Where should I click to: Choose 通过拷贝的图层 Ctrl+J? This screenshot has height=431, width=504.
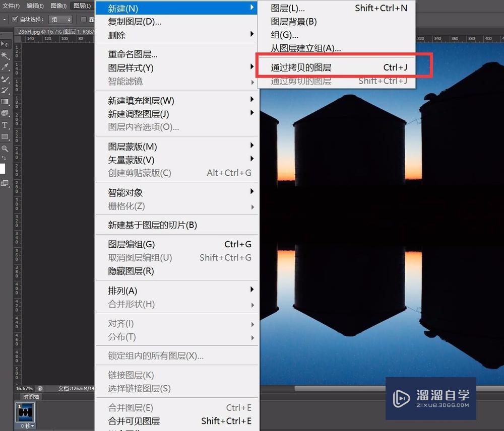point(338,67)
